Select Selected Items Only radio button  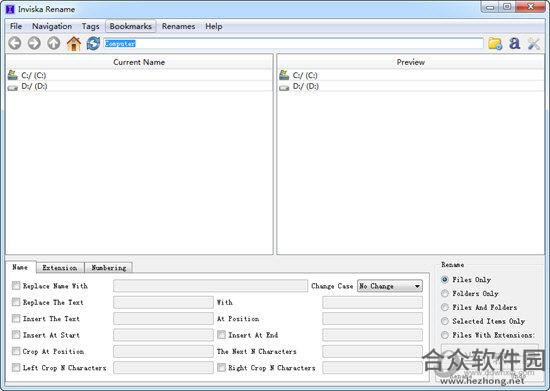pos(445,321)
